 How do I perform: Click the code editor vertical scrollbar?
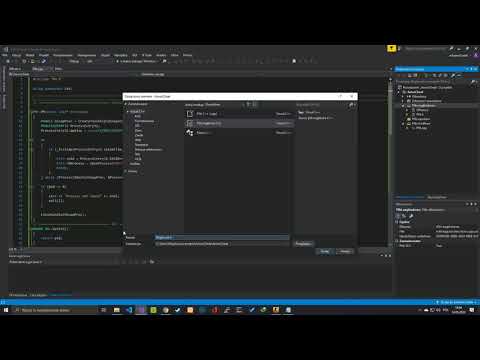point(390,161)
